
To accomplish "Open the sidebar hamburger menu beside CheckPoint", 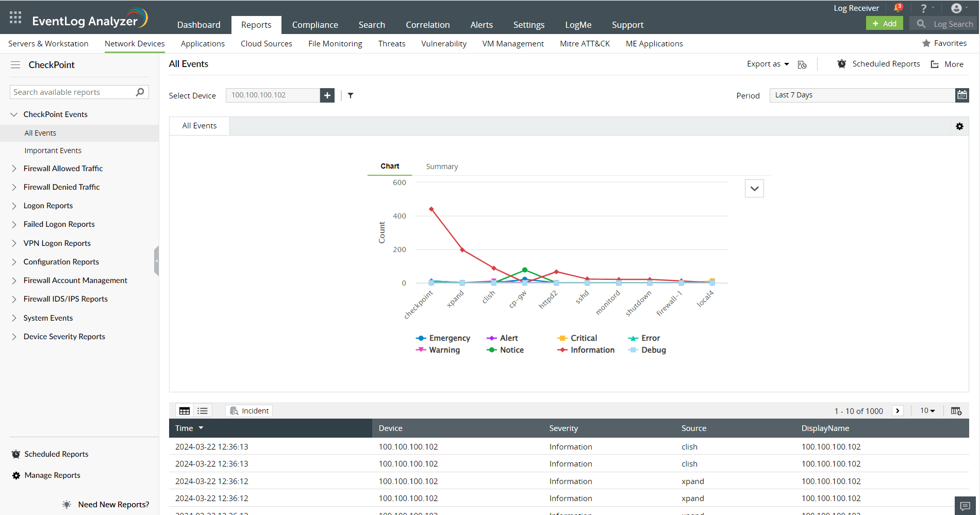I will [15, 64].
